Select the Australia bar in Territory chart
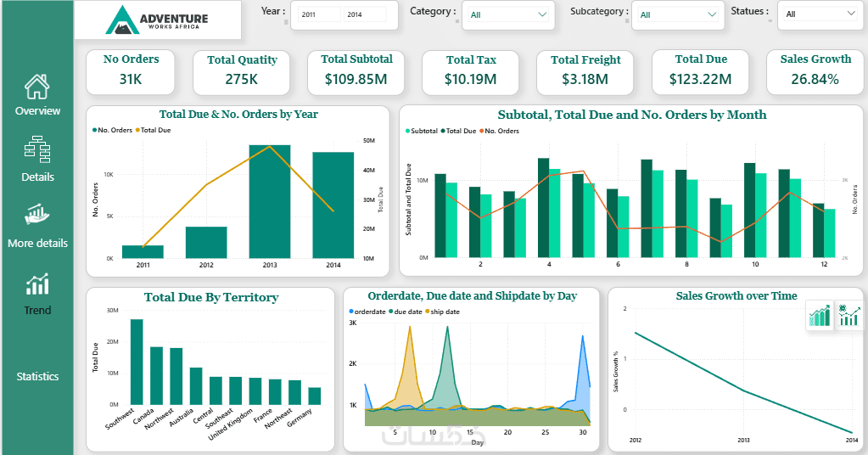Image resolution: width=868 pixels, height=455 pixels. coord(196,385)
